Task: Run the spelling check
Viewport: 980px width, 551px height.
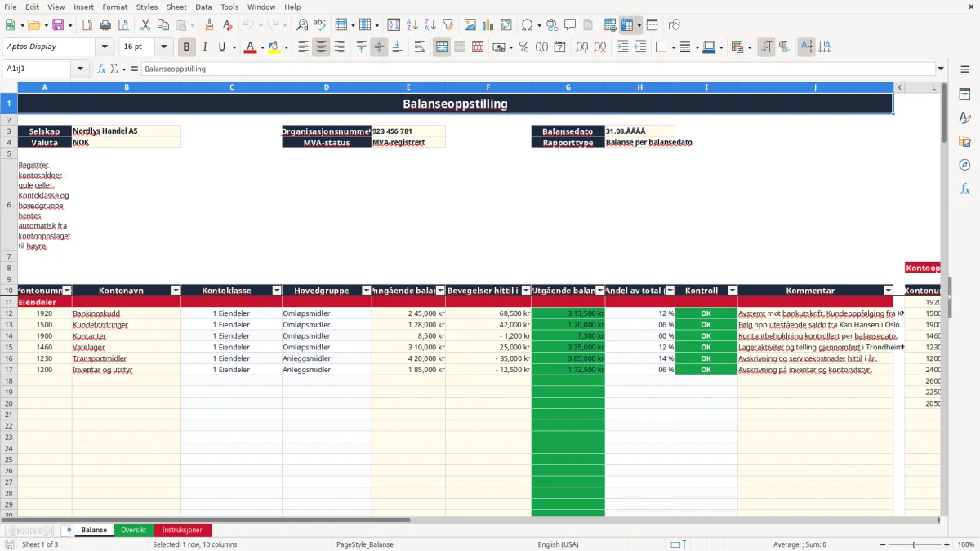Action: [320, 25]
